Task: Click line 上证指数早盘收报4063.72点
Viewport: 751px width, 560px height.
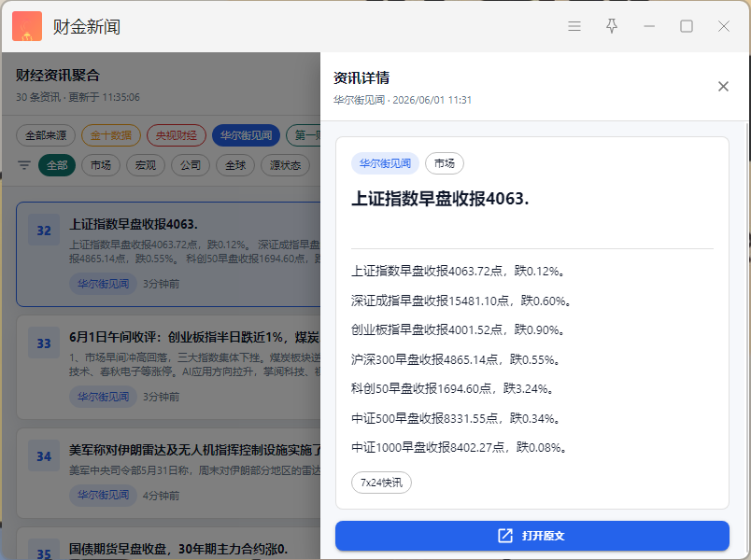Action: 459,272
